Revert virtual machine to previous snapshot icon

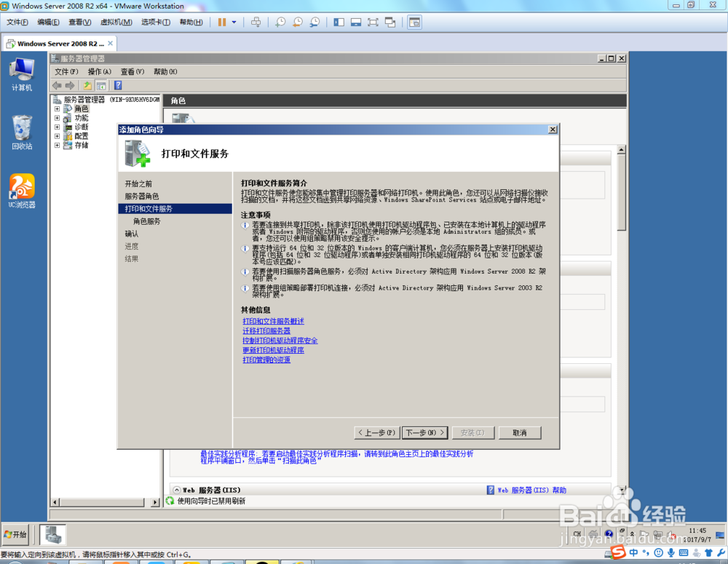(x=298, y=23)
